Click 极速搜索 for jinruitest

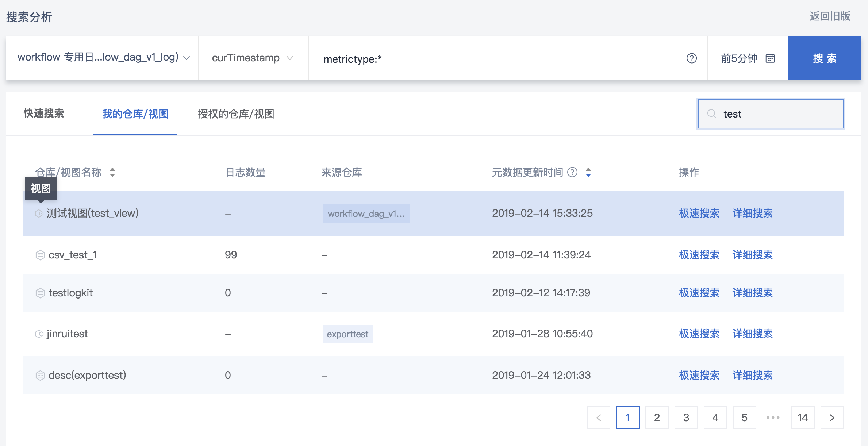pyautogui.click(x=699, y=334)
